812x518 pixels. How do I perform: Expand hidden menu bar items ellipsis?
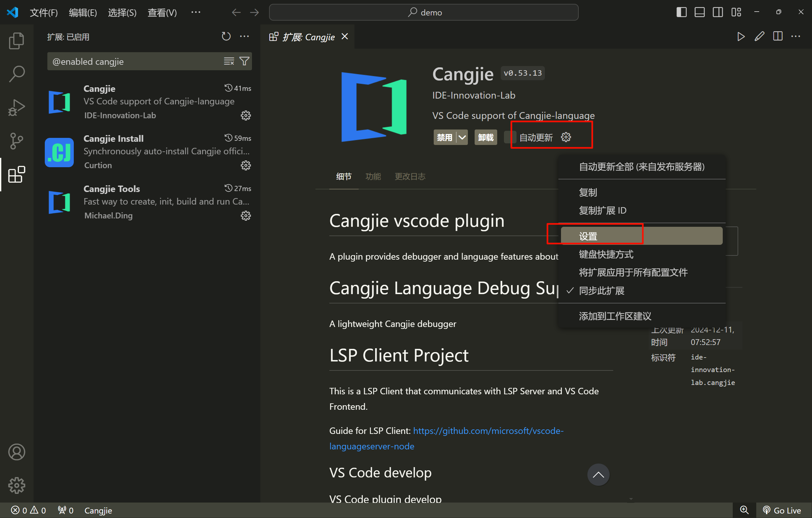pos(196,13)
